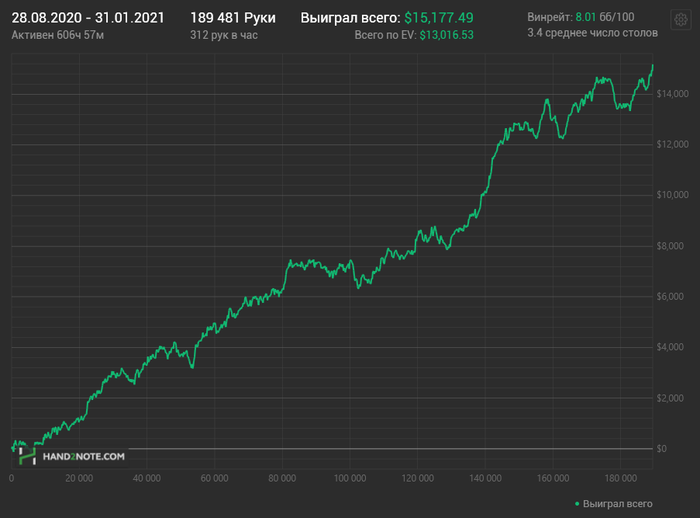Click the 20 000 x-axis label
The width and height of the screenshot is (700, 518).
(x=79, y=478)
